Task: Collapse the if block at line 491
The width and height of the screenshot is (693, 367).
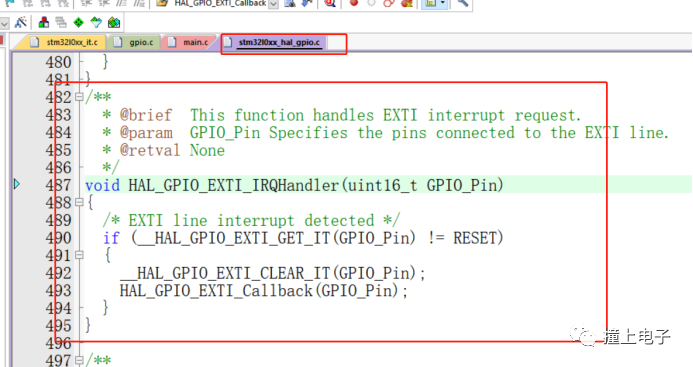Action: 79,255
